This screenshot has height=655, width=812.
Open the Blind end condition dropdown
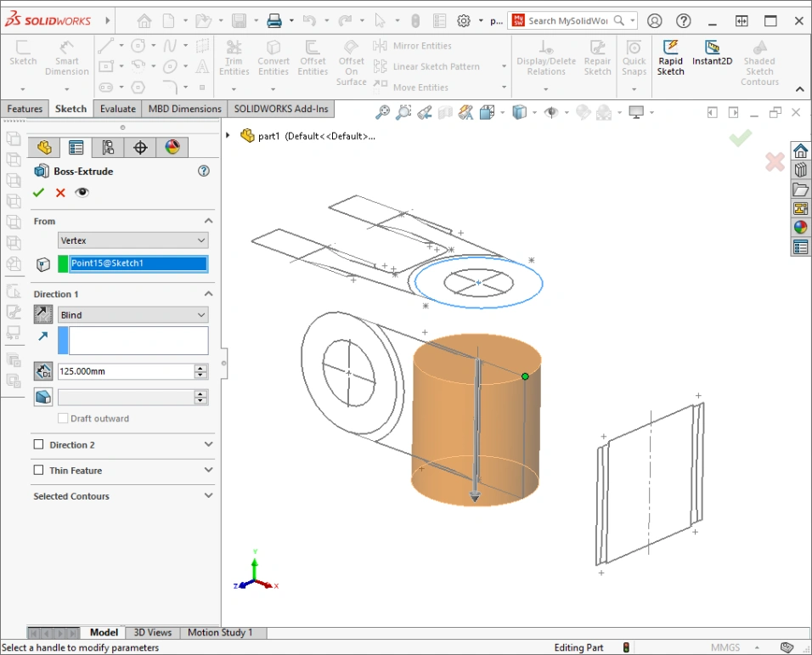(x=133, y=315)
